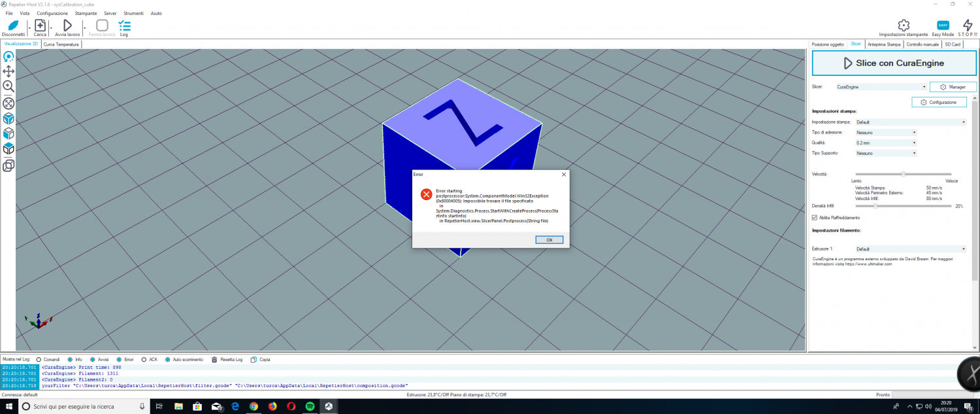Click the Carica load file icon
The height and width of the screenshot is (414, 980).
(x=40, y=26)
